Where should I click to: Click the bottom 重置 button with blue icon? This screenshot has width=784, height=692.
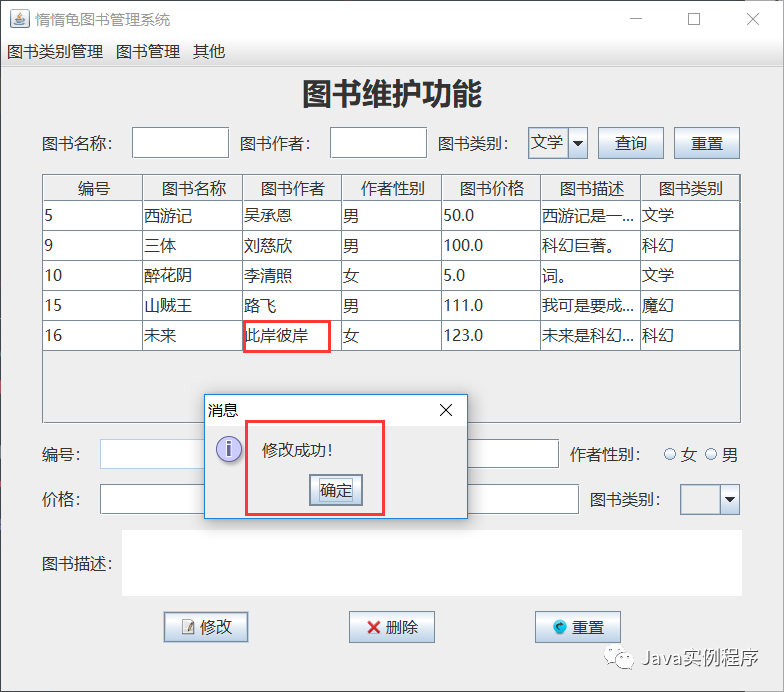pos(578,627)
